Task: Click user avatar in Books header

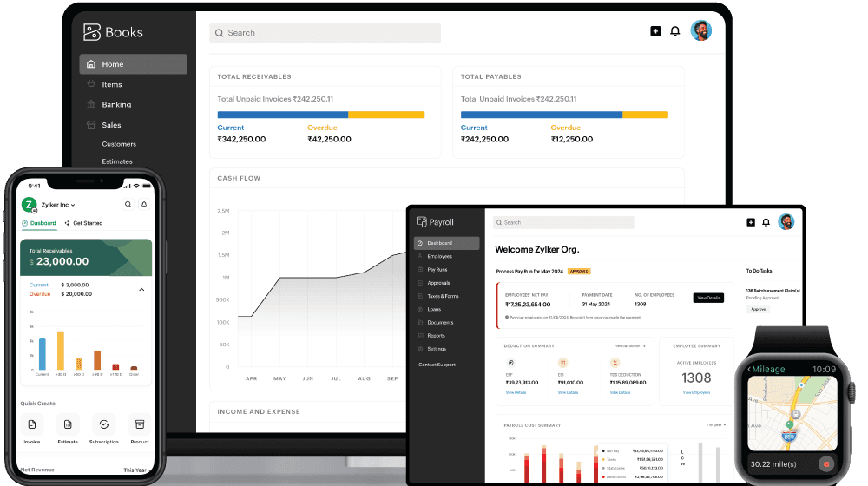Action: [x=700, y=31]
